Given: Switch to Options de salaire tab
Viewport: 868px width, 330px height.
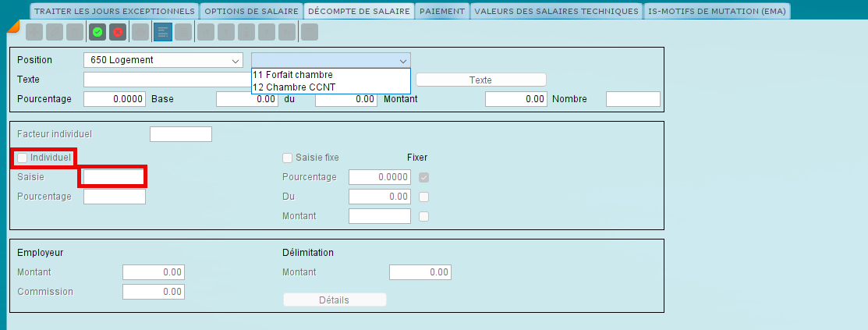Looking at the screenshot, I should click(251, 11).
